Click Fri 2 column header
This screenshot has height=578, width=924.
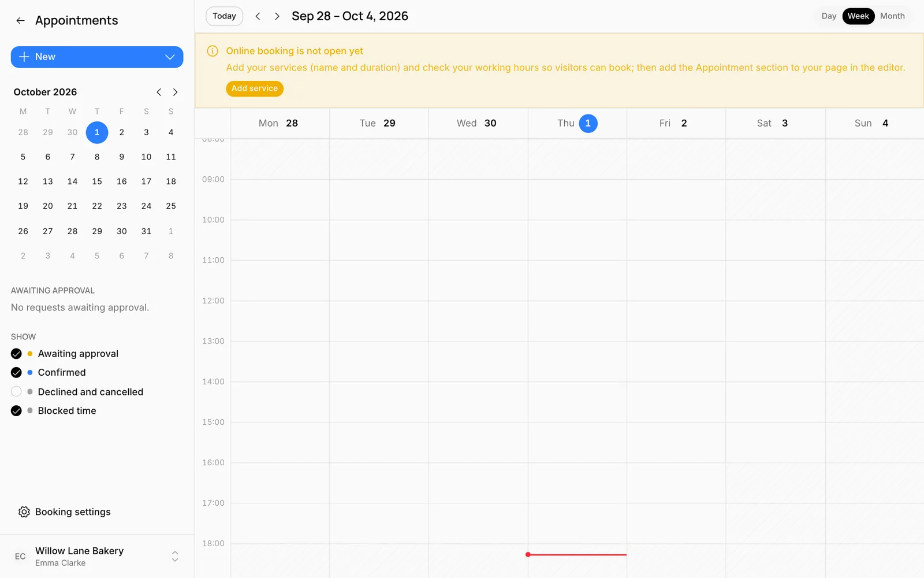tap(676, 123)
